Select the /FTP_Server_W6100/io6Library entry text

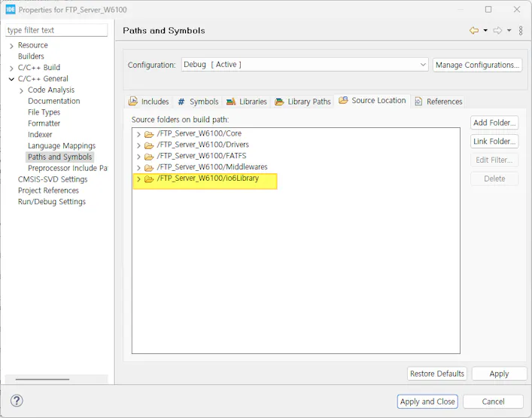pyautogui.click(x=208, y=178)
